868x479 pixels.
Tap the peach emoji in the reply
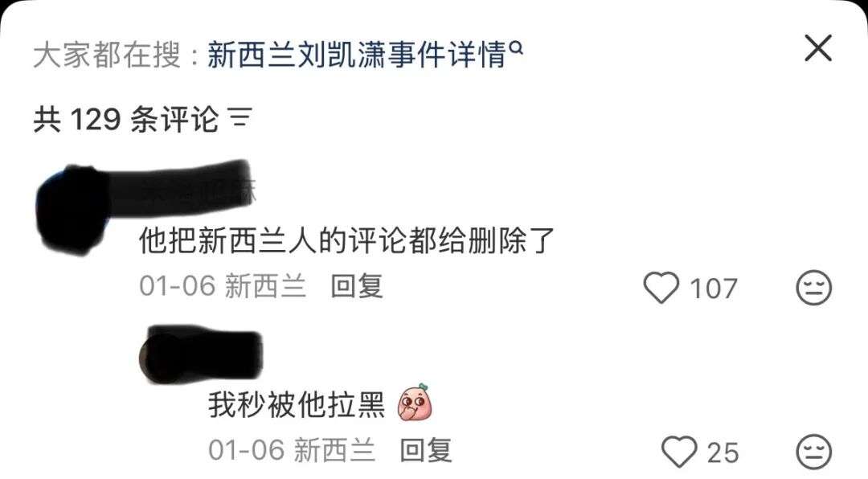point(416,402)
